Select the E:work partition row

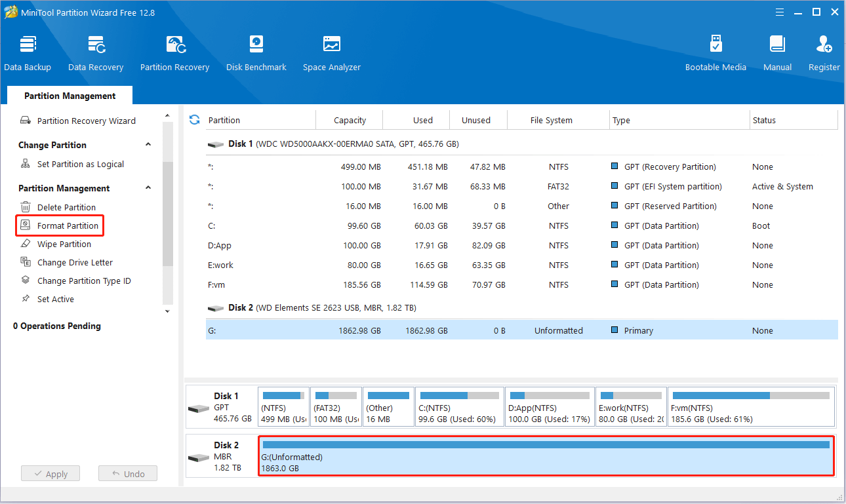click(x=521, y=265)
